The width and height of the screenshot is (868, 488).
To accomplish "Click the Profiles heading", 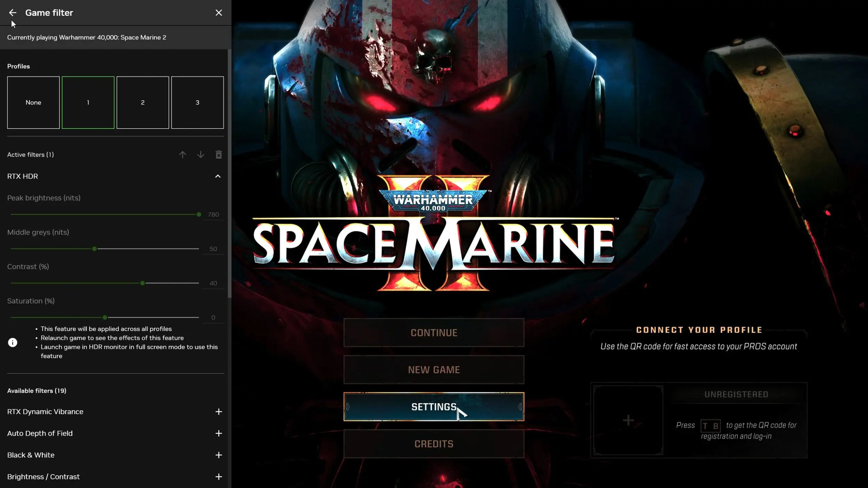I will tap(19, 66).
